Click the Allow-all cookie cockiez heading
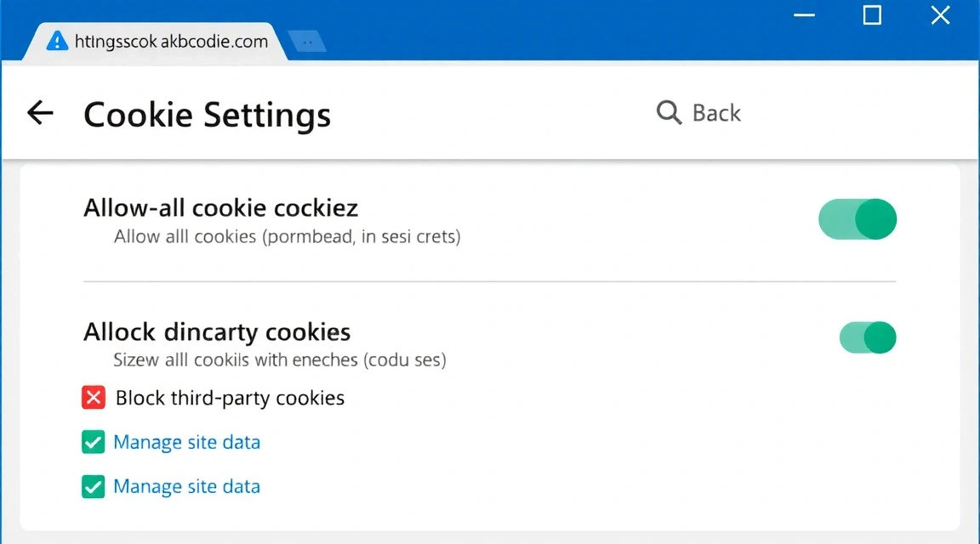The width and height of the screenshot is (980, 544). pos(220,207)
